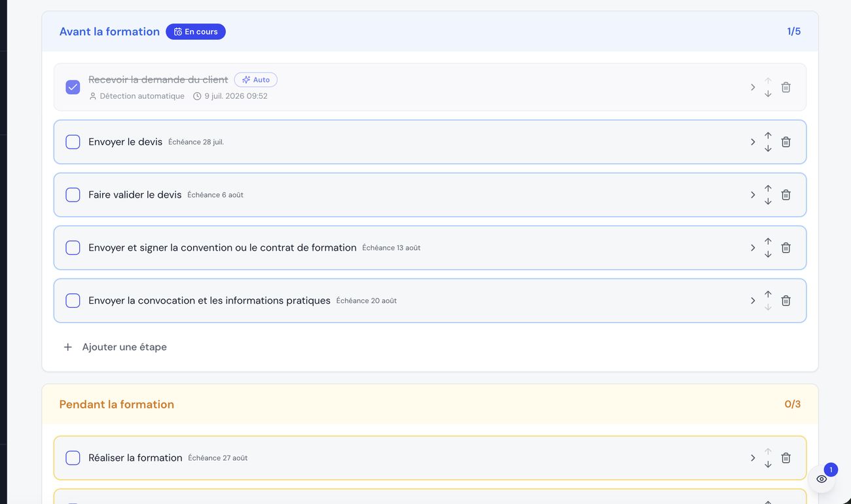Click the "Réaliser la formation" step title

click(136, 458)
